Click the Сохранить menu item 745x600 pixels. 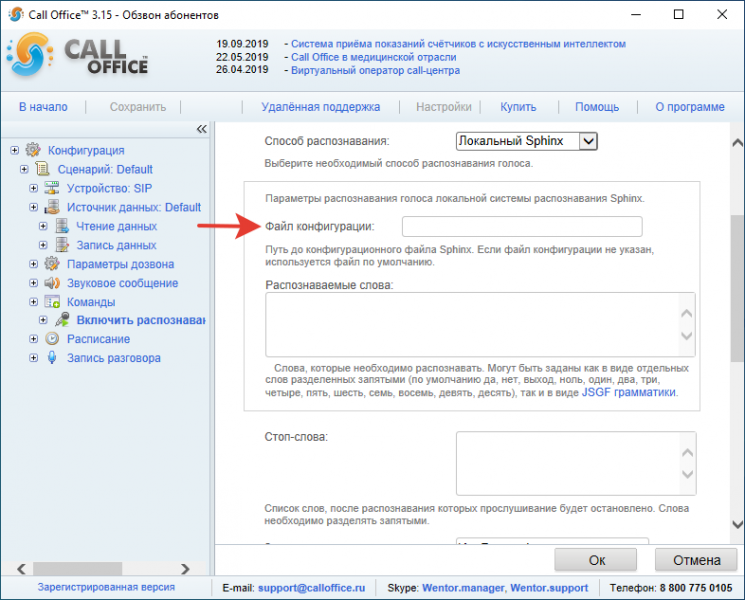(138, 107)
